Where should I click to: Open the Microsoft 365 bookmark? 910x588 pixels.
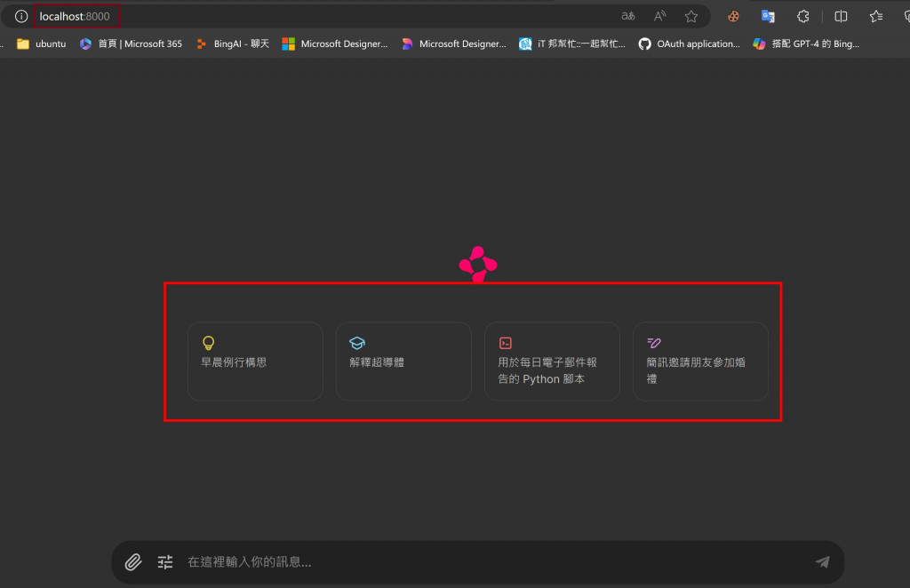pos(131,44)
